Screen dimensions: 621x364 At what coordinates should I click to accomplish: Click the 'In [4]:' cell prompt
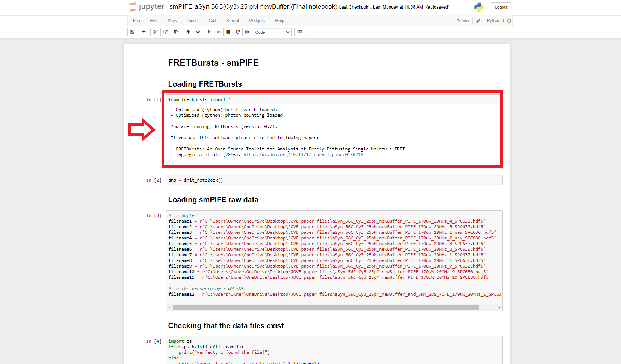pyautogui.click(x=155, y=341)
